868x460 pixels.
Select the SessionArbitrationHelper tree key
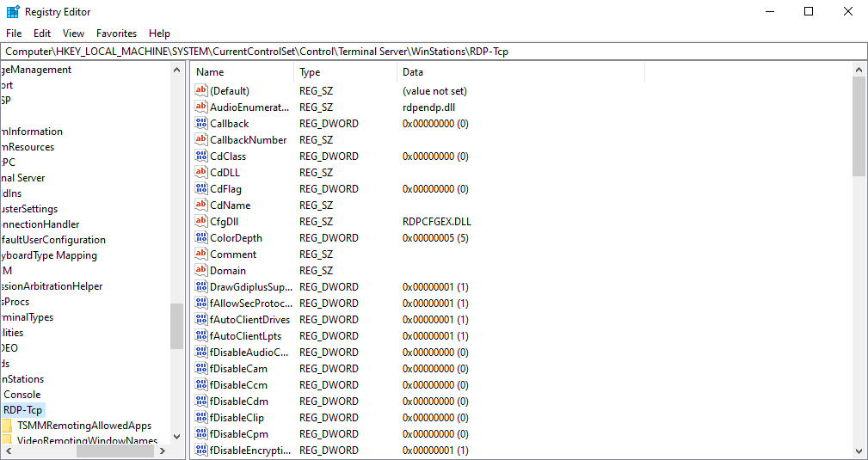click(52, 286)
